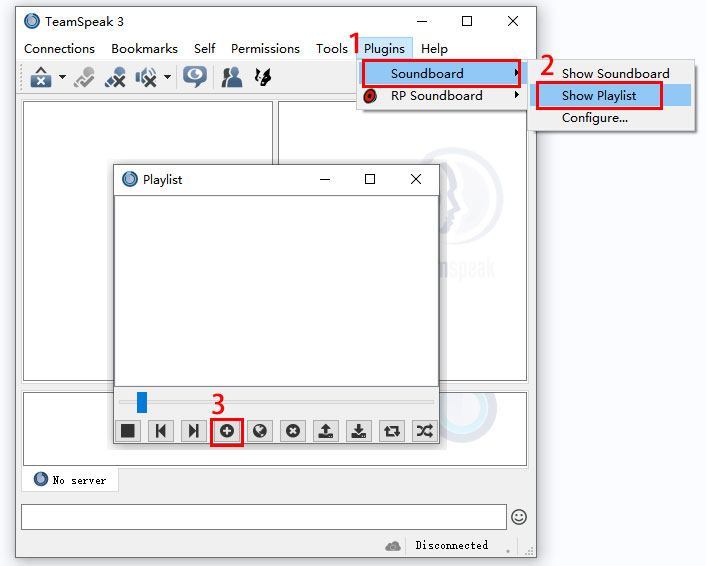Click the empty Playlist track list area
Screen dimensions: 706x566
tap(276, 291)
